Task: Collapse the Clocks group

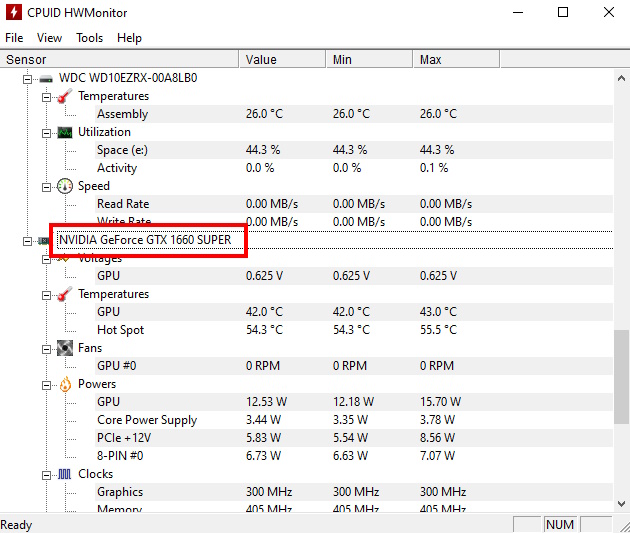Action: [x=47, y=475]
